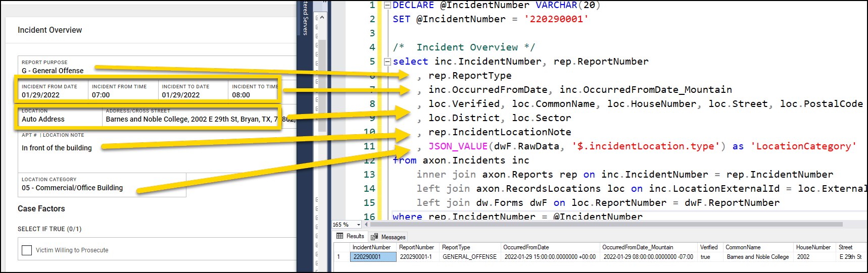
Task: Select the 2002 HouseNumber cell
Action: click(x=814, y=257)
